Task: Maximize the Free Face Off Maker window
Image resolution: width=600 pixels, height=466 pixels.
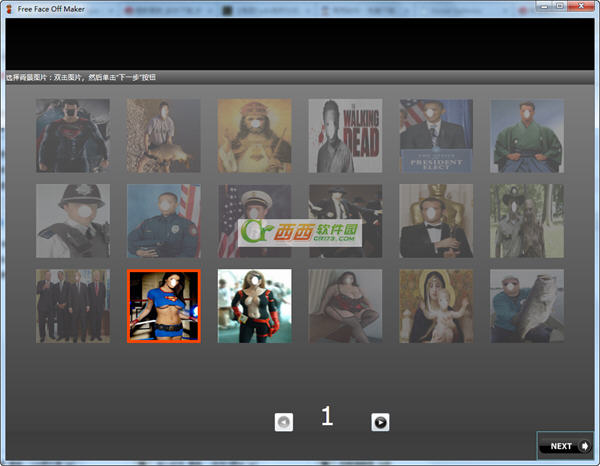Action: point(559,6)
